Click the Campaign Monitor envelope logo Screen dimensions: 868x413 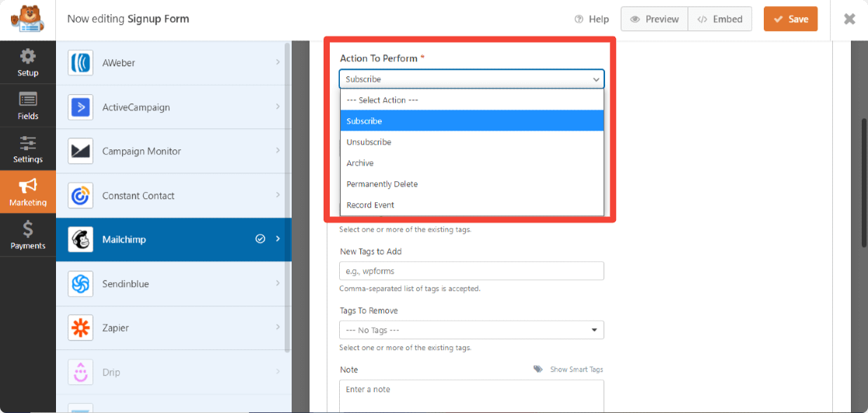coord(80,151)
